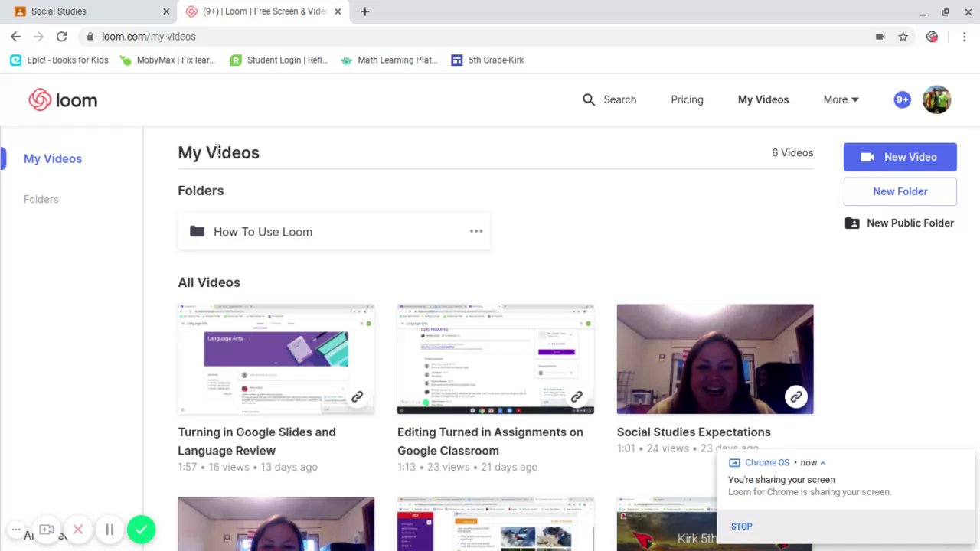
Task: Close the Loom browser tab
Action: (338, 11)
